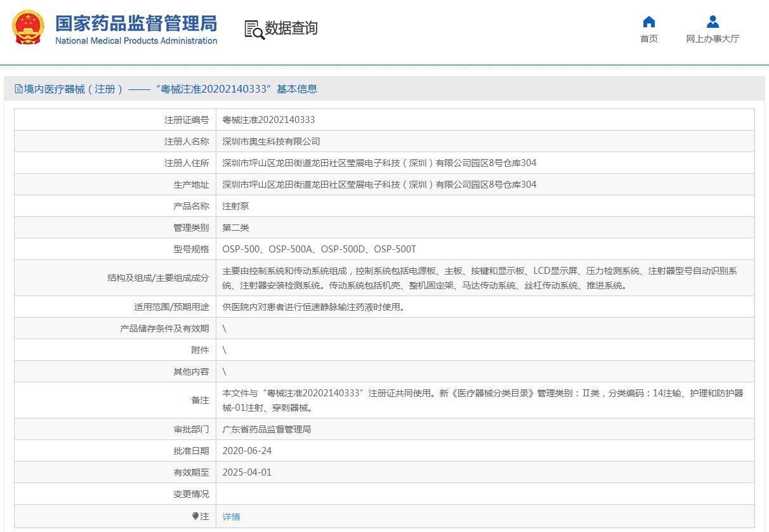The image size is (769, 532).
Task: Go to 首页 text link
Action: (x=648, y=39)
